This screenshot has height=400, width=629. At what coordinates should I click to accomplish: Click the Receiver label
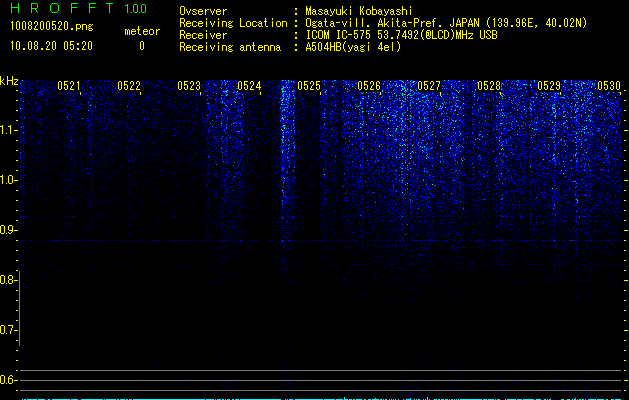coord(203,35)
